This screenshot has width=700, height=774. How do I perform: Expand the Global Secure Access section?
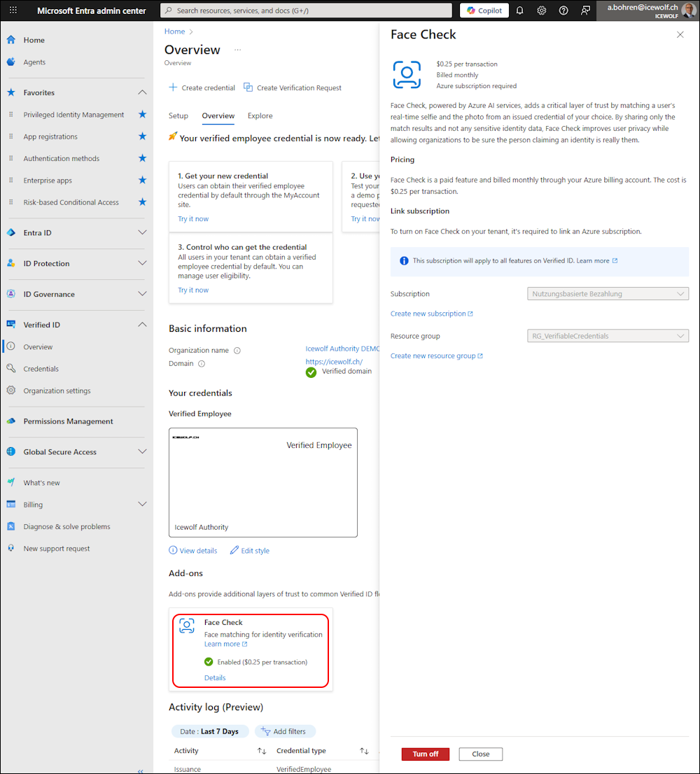[x=142, y=451]
